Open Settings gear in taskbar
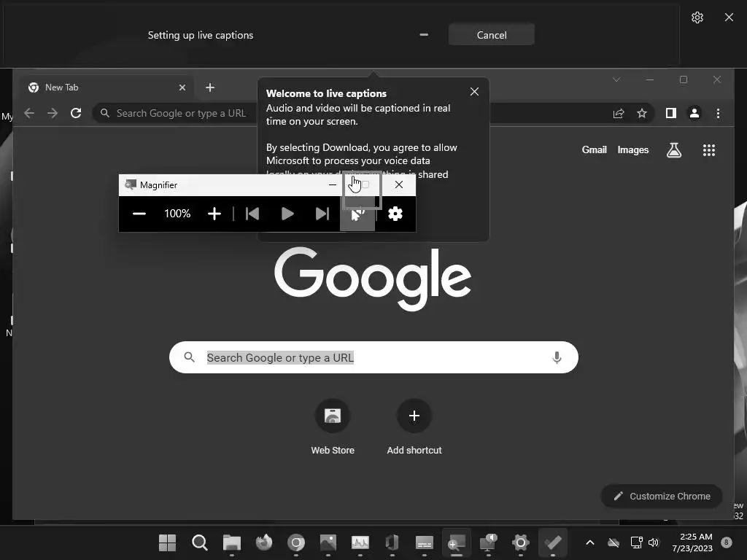 [x=521, y=542]
